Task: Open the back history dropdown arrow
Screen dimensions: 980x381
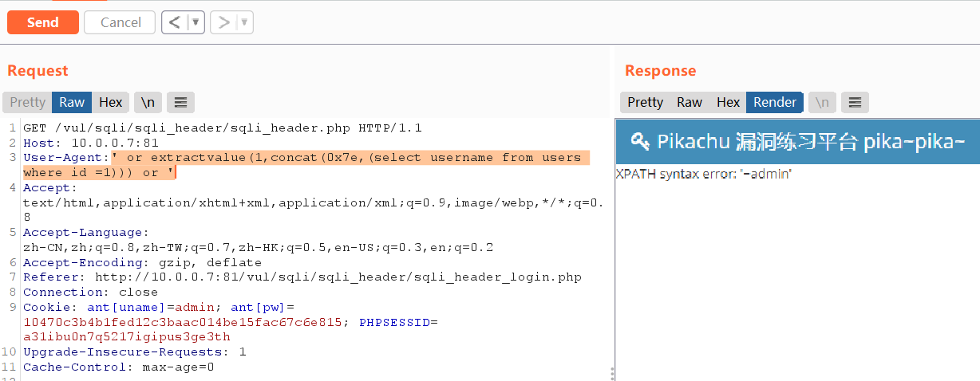Action: pyautogui.click(x=196, y=22)
